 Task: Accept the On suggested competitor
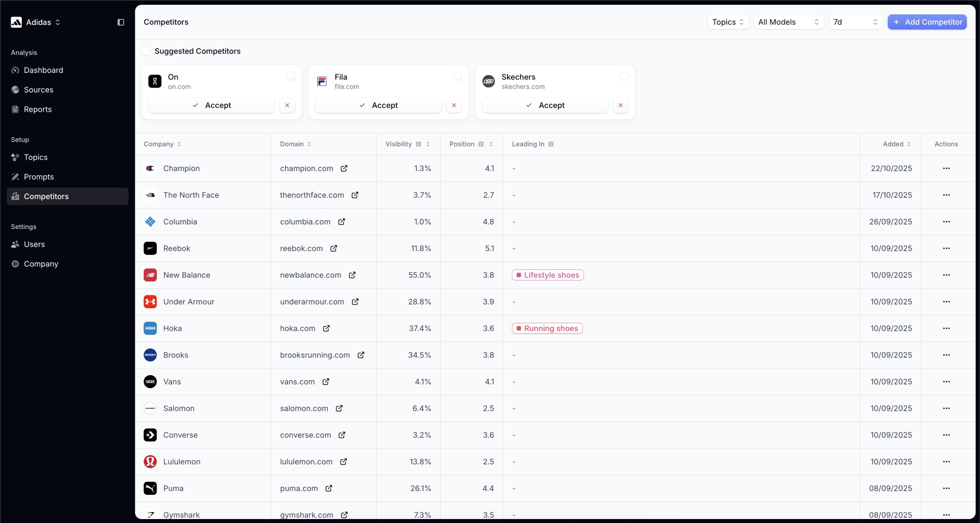(x=211, y=105)
